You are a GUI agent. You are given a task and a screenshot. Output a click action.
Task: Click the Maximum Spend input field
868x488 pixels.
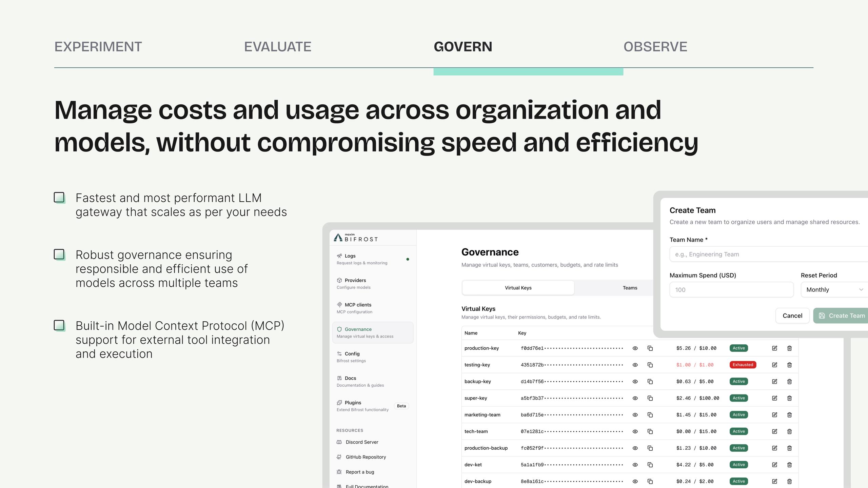tap(731, 290)
